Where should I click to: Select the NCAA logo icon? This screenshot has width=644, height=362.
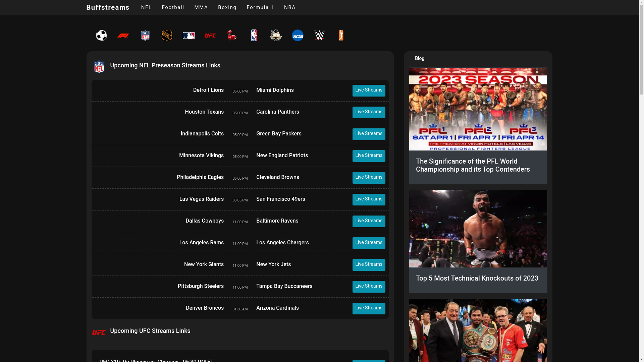coord(298,36)
